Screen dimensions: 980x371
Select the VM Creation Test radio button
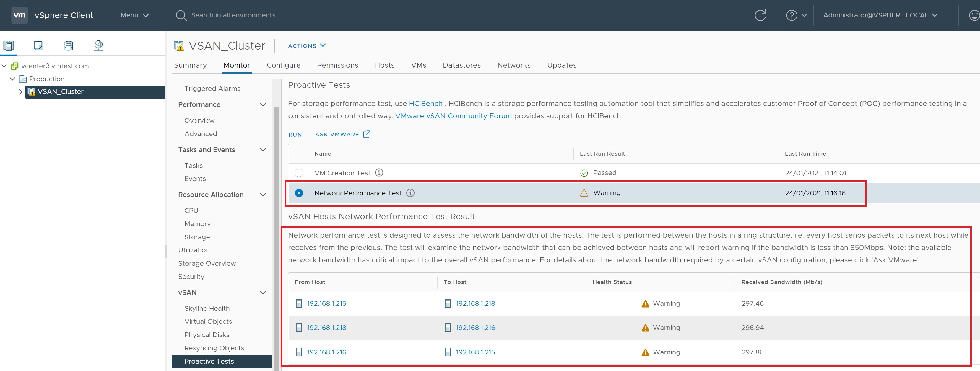point(299,173)
